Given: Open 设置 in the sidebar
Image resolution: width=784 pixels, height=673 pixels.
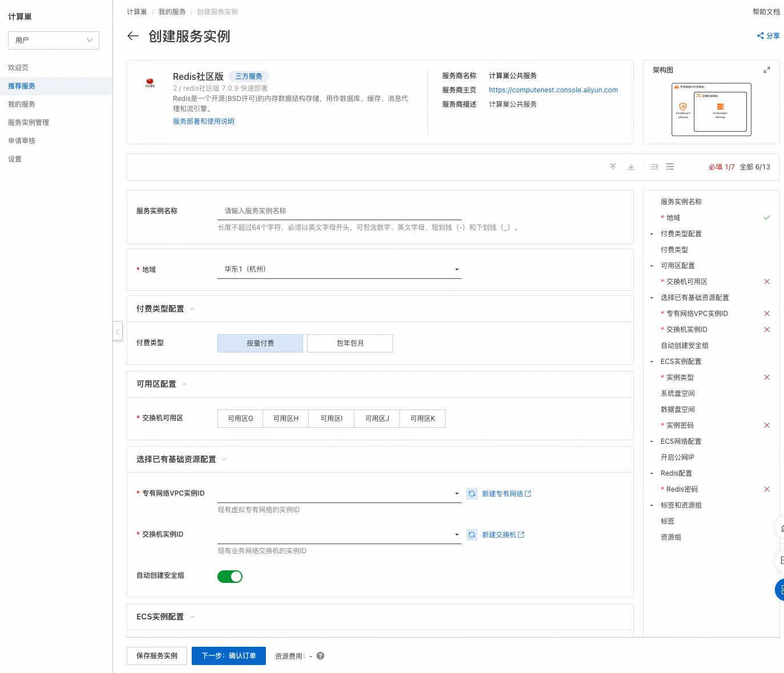Looking at the screenshot, I should (56, 159).
